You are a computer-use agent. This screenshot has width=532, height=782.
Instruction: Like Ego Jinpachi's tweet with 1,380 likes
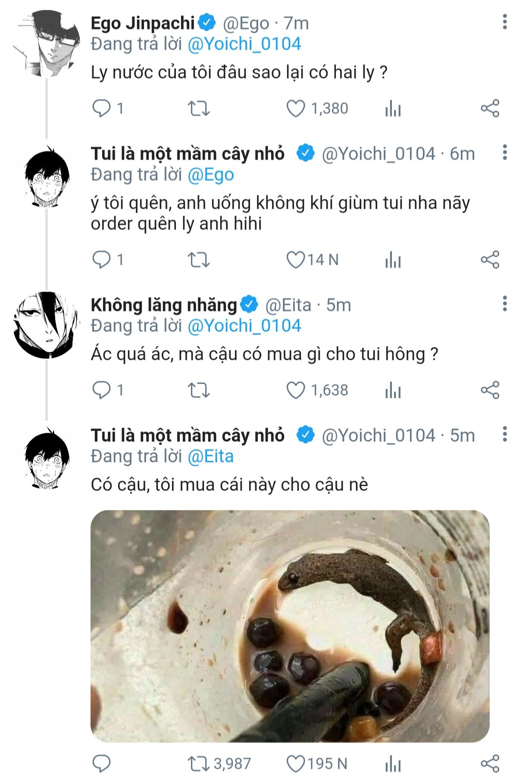(296, 109)
